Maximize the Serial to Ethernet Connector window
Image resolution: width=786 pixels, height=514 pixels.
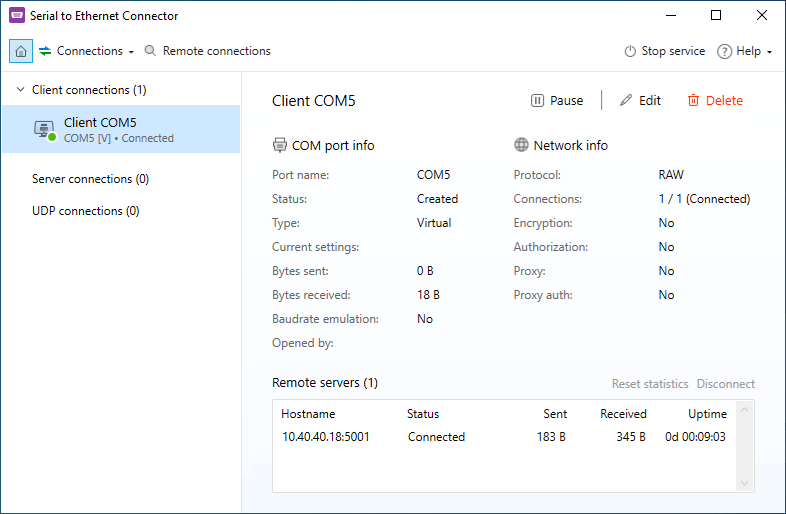tap(716, 16)
